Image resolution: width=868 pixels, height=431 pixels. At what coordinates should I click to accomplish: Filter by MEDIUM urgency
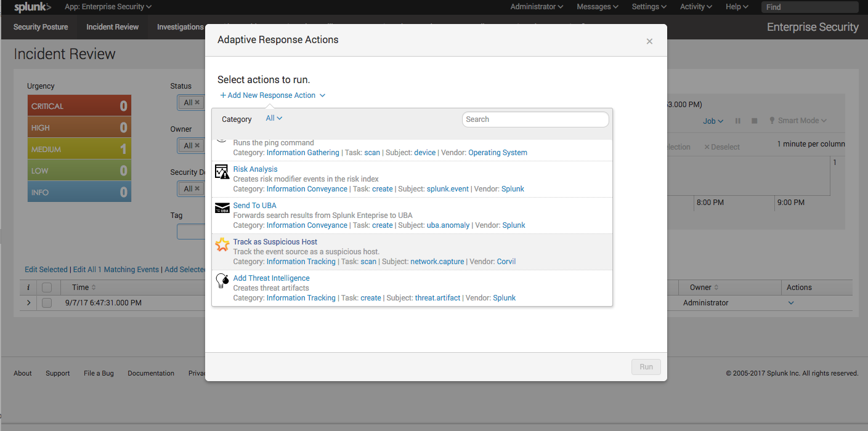tap(79, 149)
